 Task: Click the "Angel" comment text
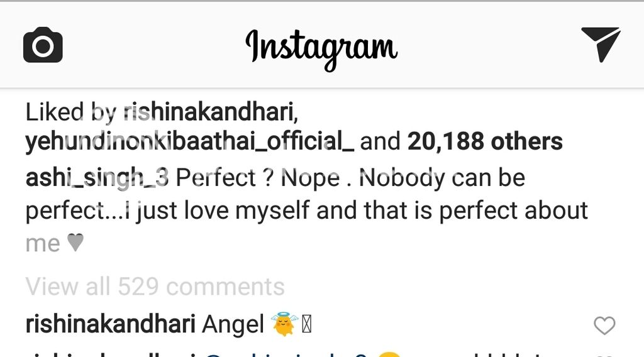pos(233,324)
